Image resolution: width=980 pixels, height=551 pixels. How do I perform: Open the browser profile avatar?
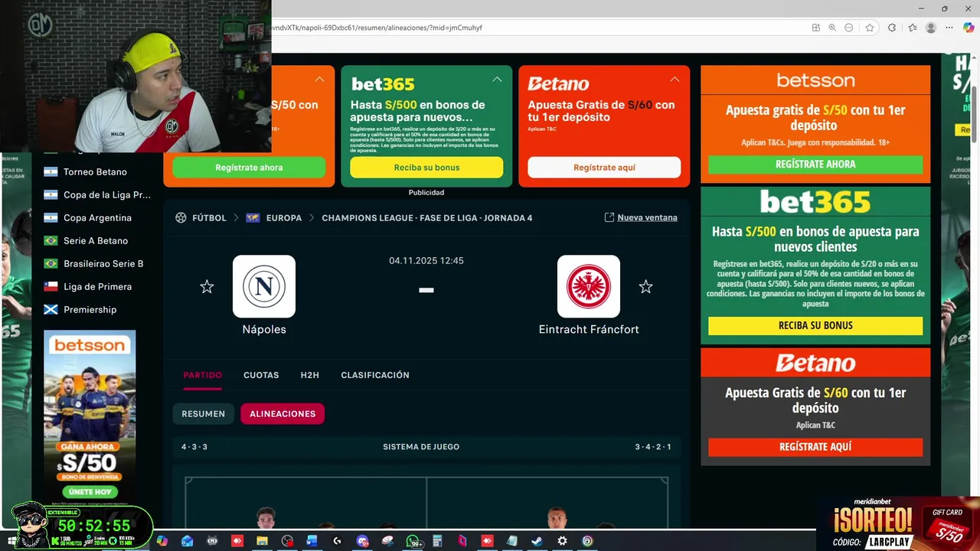[931, 28]
